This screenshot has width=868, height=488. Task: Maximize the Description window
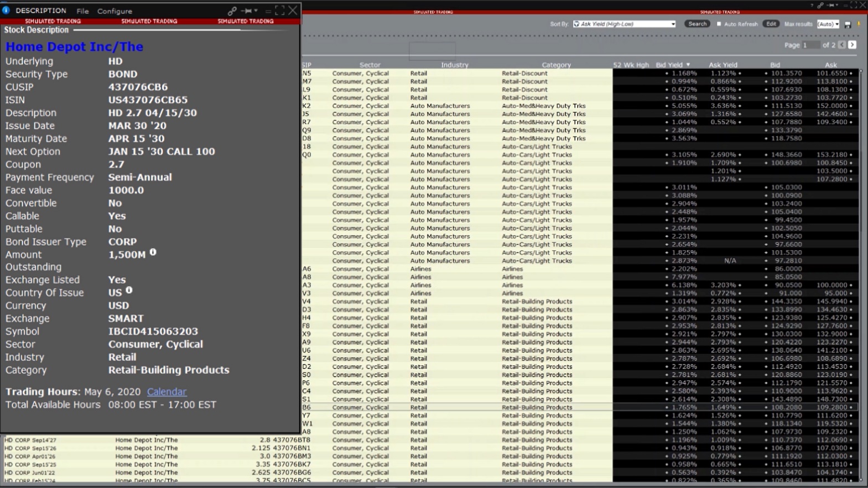pos(280,11)
